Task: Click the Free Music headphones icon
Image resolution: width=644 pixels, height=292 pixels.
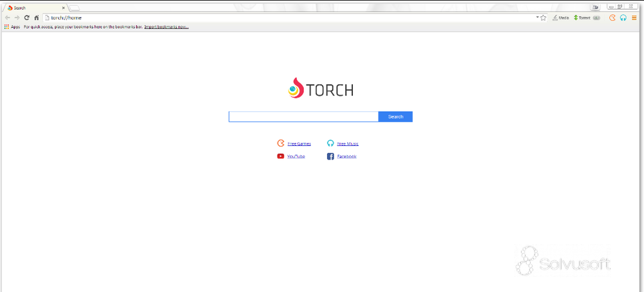Action: (330, 143)
